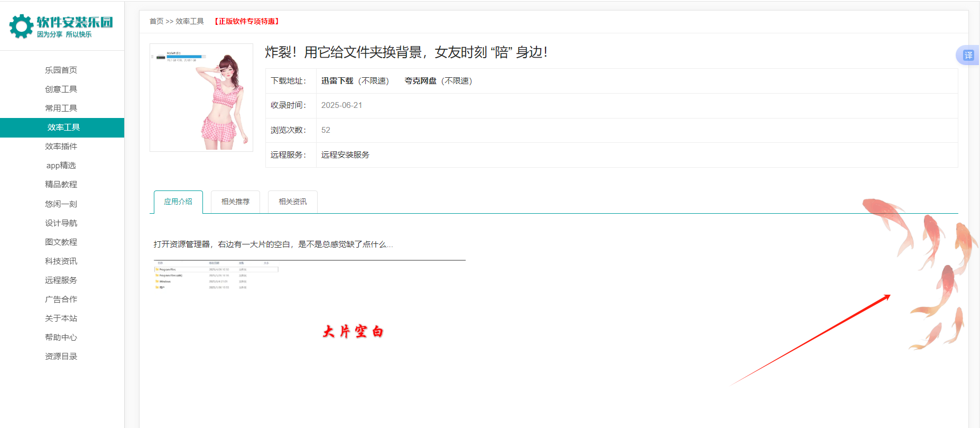Click the translate icon at right edge
The image size is (980, 428).
coord(968,55)
